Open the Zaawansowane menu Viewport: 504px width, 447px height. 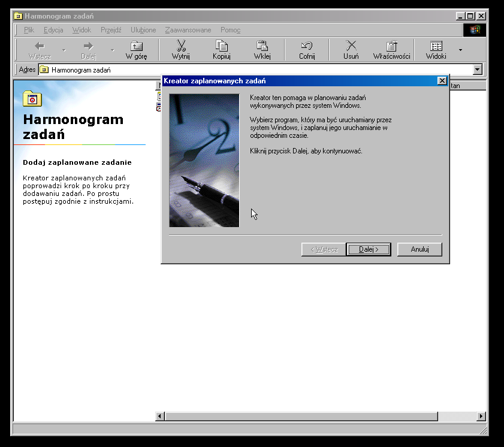click(x=188, y=30)
